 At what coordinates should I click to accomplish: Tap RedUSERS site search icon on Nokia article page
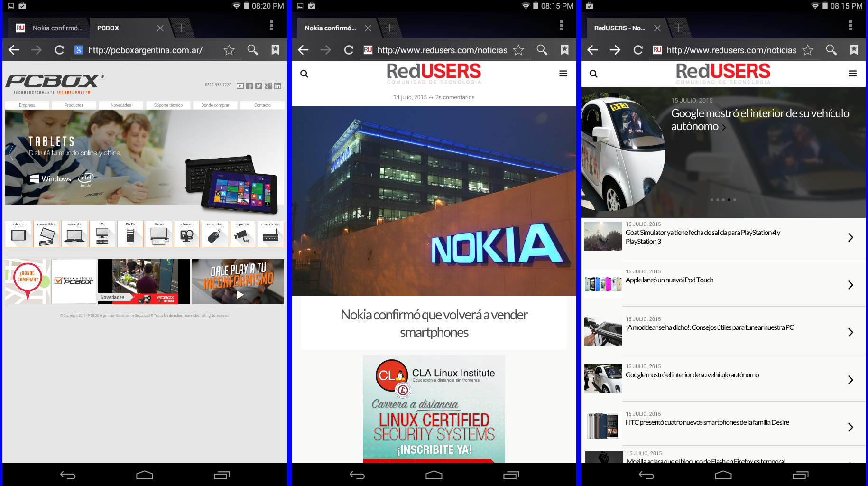pos(305,74)
